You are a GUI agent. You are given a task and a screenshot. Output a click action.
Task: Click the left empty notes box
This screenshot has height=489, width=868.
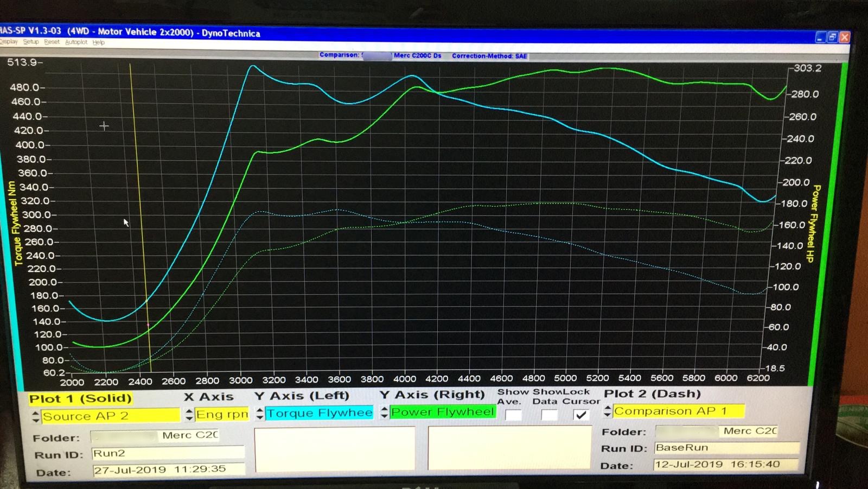coord(335,449)
